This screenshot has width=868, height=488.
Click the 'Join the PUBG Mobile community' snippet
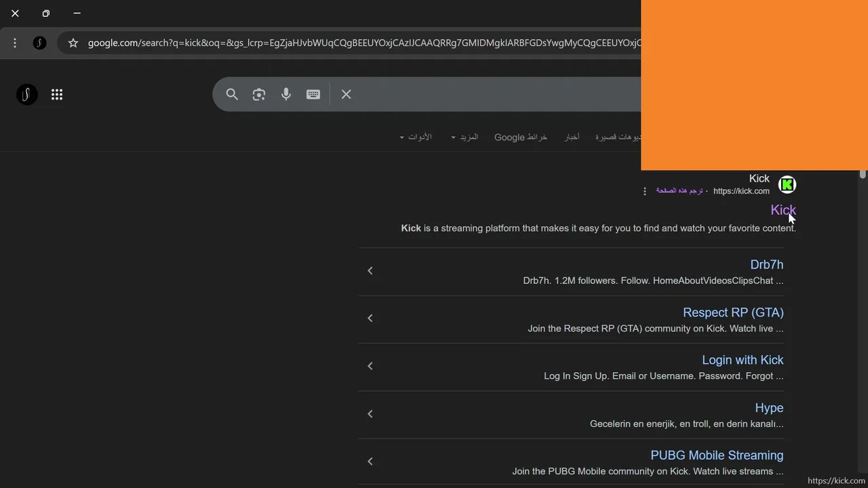648,472
